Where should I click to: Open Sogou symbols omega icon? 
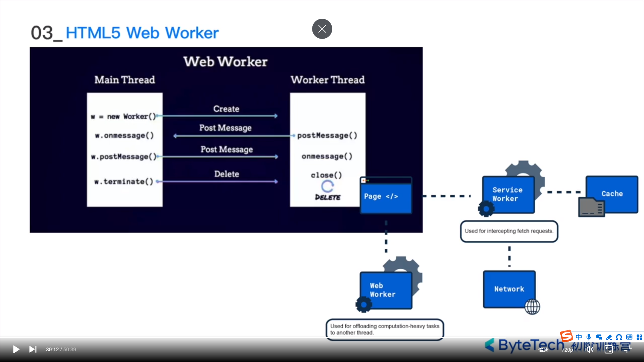[x=619, y=337]
